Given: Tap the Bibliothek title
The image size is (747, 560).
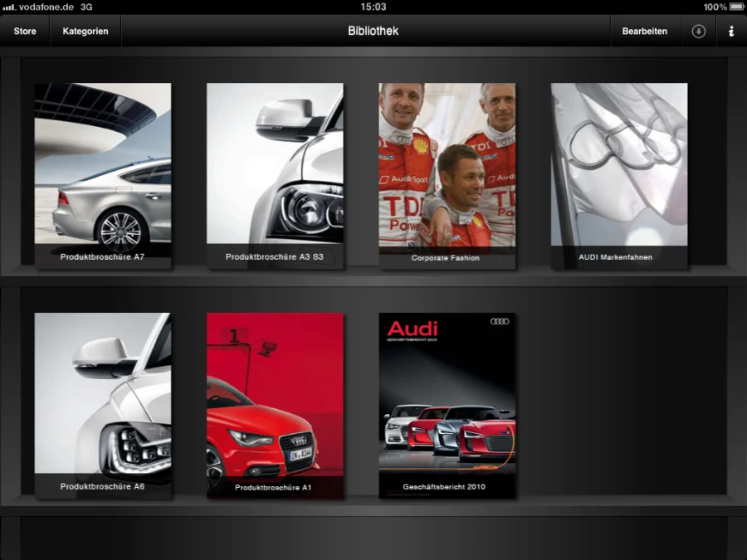Looking at the screenshot, I should pos(373,32).
